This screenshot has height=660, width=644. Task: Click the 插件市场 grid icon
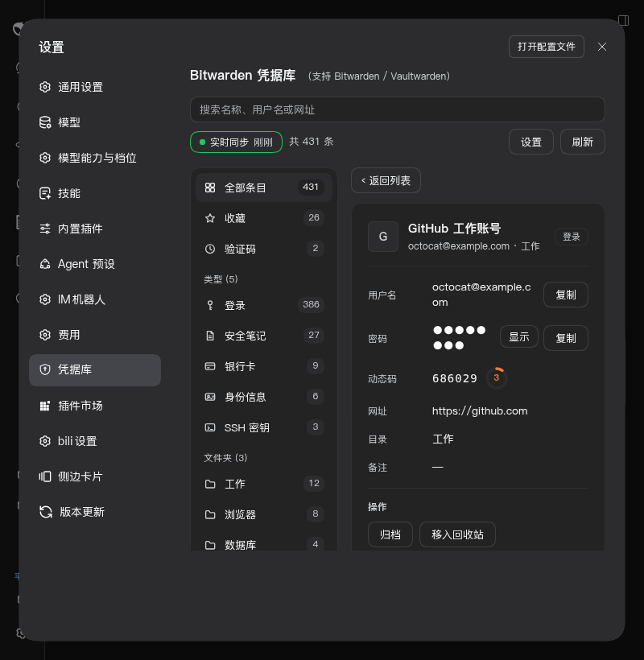pos(45,406)
